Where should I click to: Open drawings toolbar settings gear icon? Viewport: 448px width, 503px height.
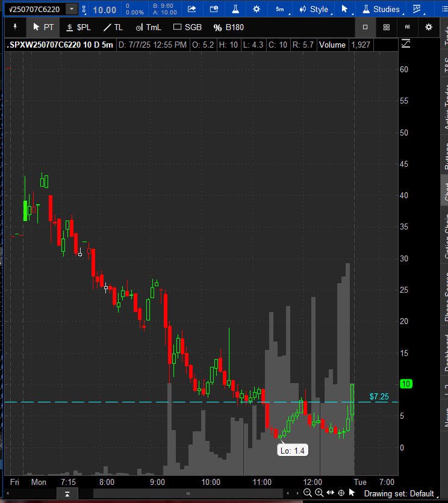[x=429, y=27]
